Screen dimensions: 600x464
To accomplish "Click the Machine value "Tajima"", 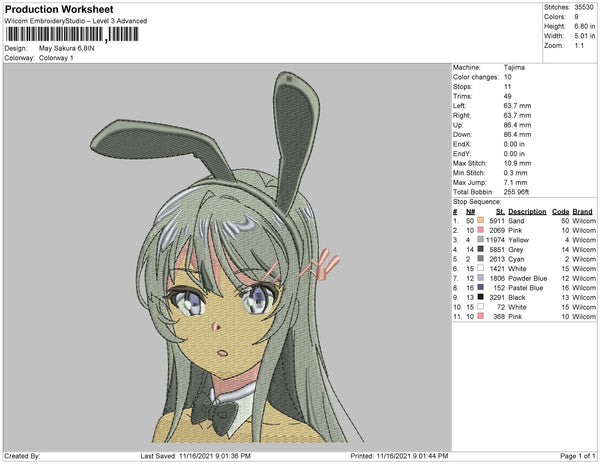I will [514, 67].
